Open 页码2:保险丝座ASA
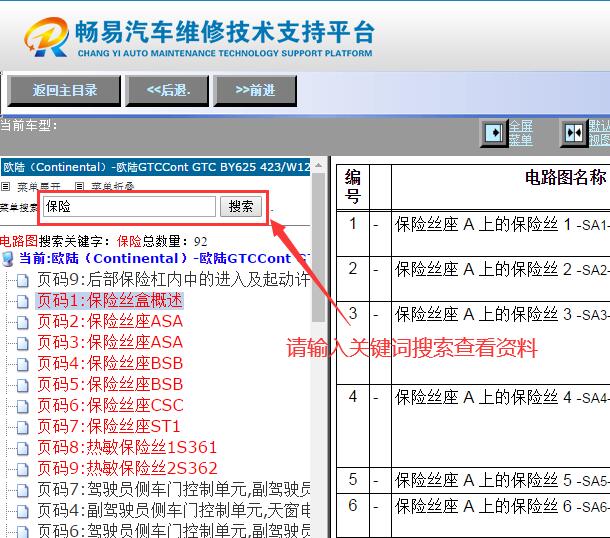 pyautogui.click(x=110, y=321)
